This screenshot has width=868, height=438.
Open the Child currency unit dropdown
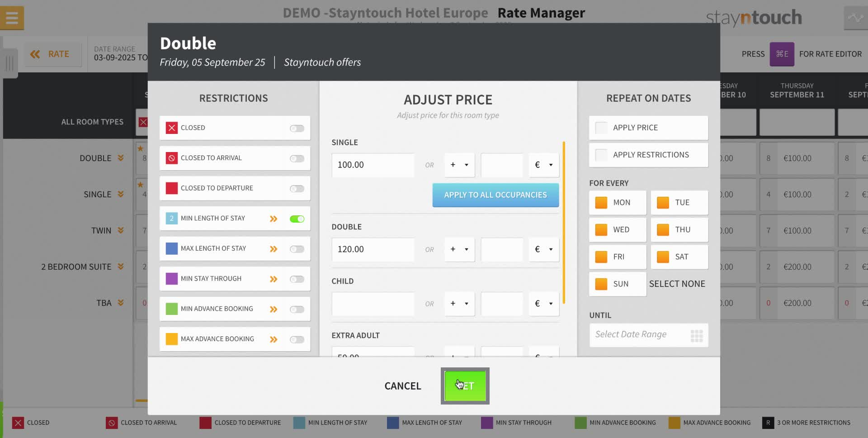[x=544, y=304]
